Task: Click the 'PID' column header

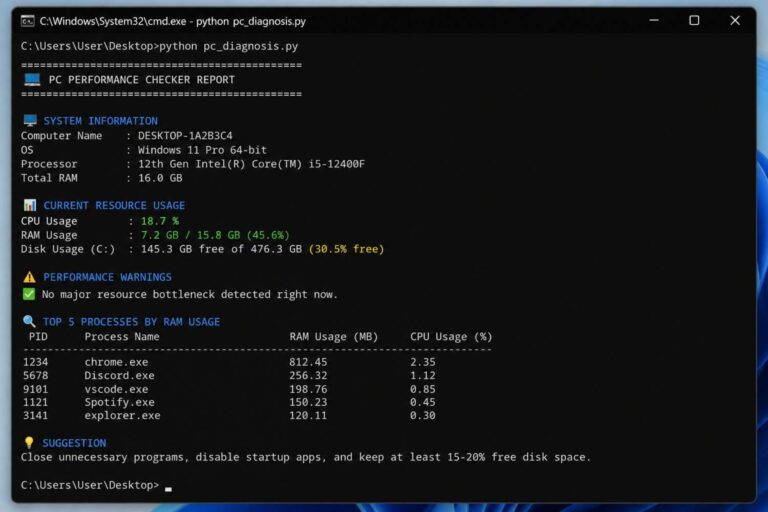Action: pyautogui.click(x=38, y=337)
